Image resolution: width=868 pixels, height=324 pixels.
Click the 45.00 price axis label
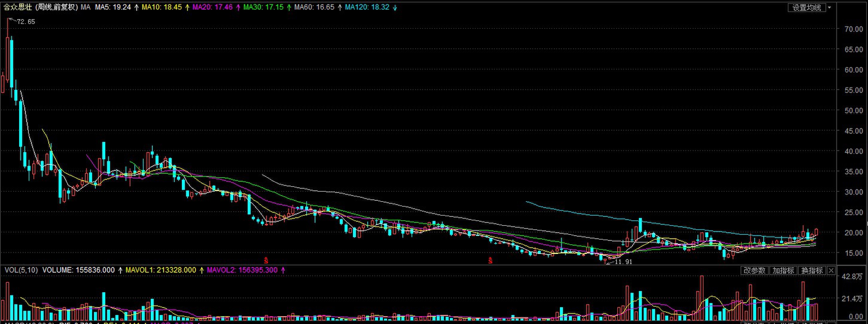(x=854, y=131)
